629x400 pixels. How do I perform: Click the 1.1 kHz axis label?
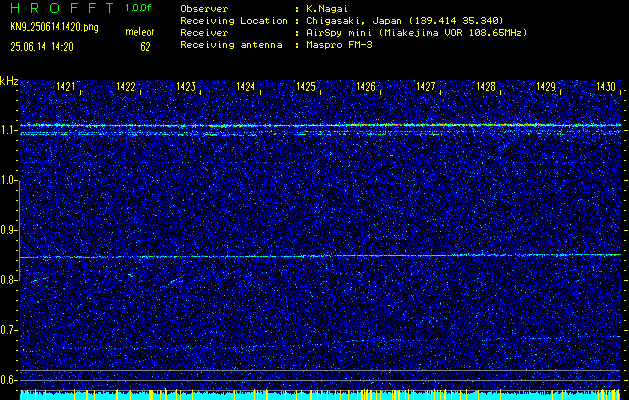[8, 130]
